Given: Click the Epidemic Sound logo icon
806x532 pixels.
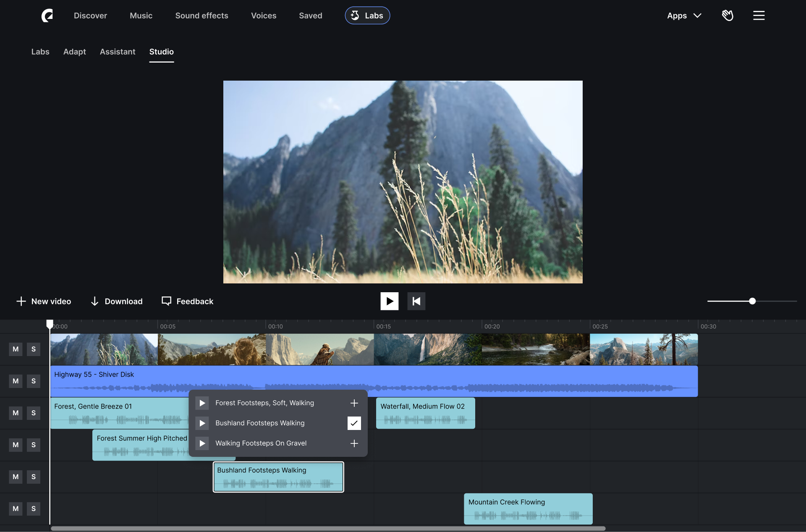Looking at the screenshot, I should [x=47, y=16].
